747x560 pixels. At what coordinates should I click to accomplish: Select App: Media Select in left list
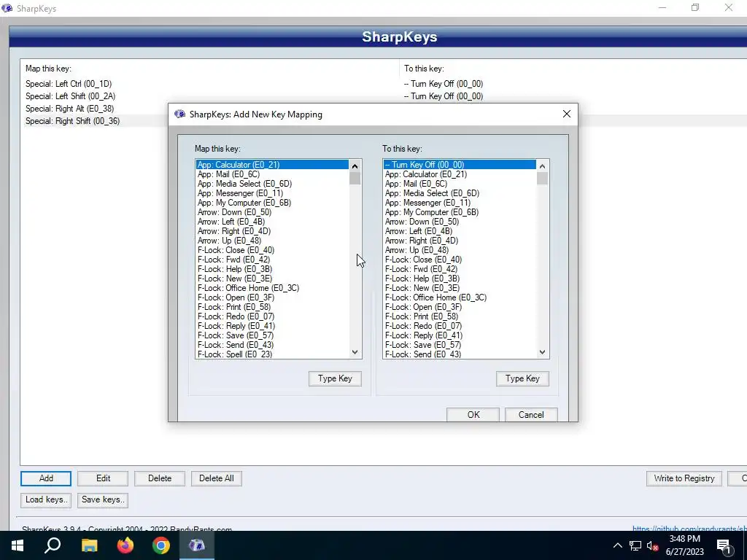(272, 184)
